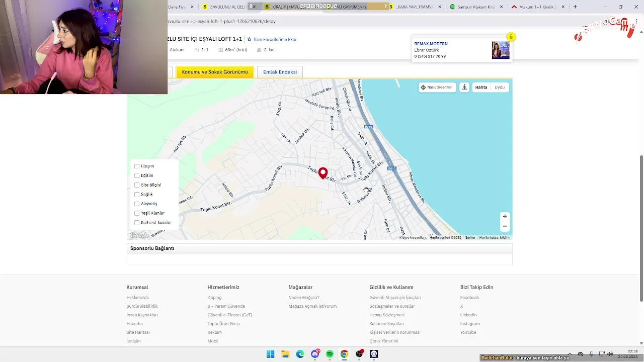Check the Kültürel Tesisler option
The height and width of the screenshot is (362, 644).
[x=137, y=222]
